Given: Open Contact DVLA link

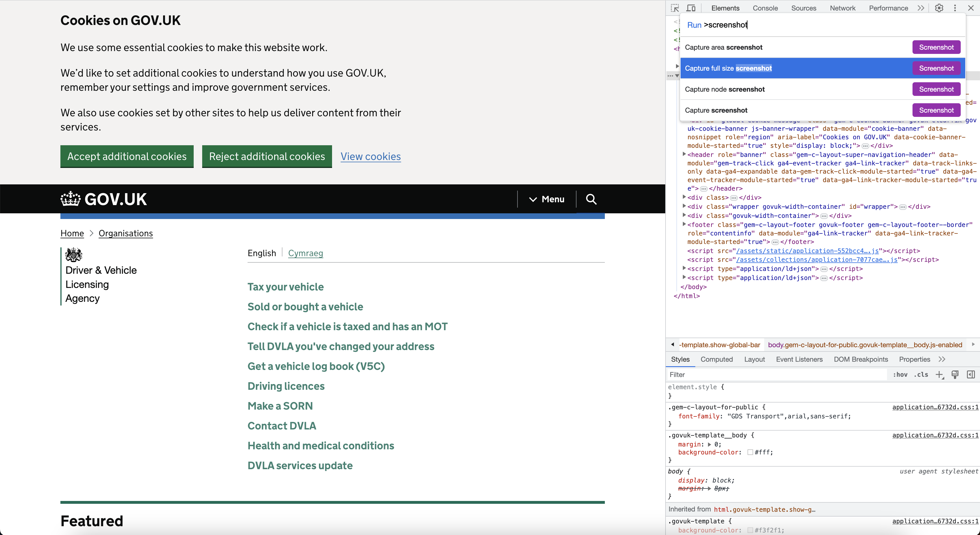Looking at the screenshot, I should 282,426.
